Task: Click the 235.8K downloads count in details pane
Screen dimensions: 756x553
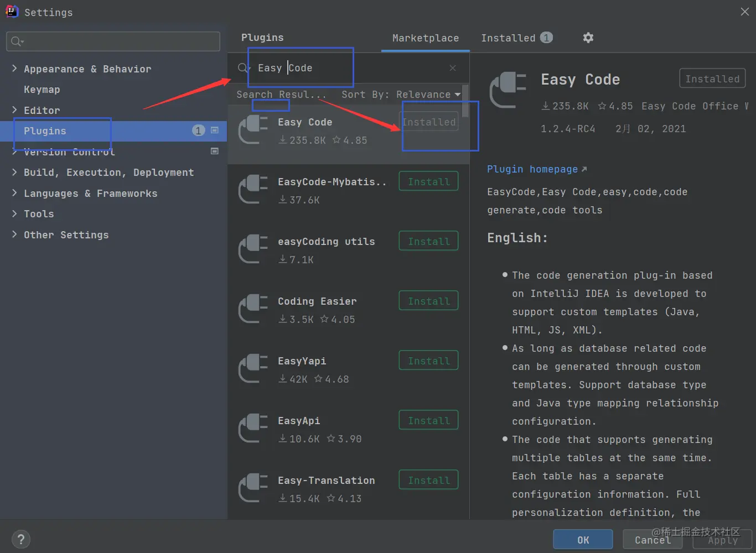Action: tap(565, 106)
